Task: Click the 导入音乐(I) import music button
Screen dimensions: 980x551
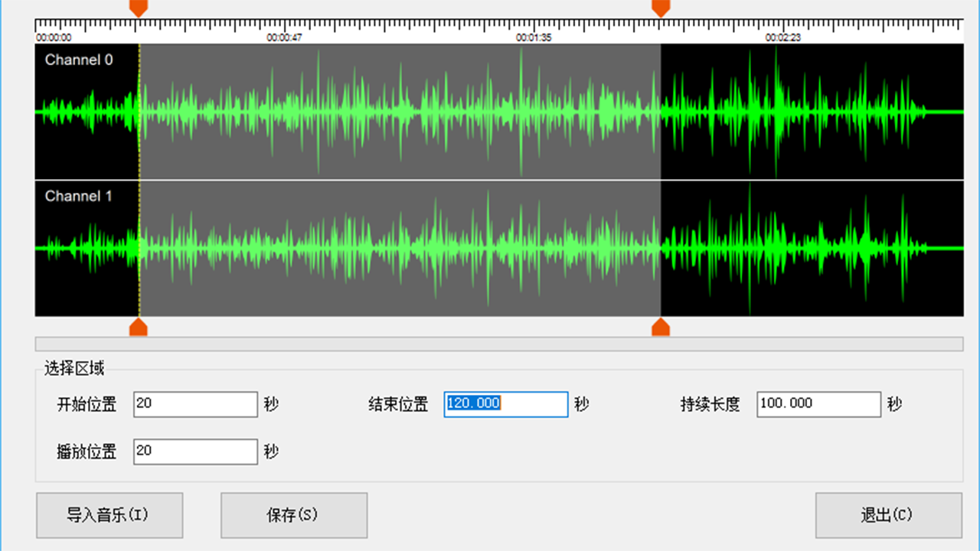Action: click(109, 515)
